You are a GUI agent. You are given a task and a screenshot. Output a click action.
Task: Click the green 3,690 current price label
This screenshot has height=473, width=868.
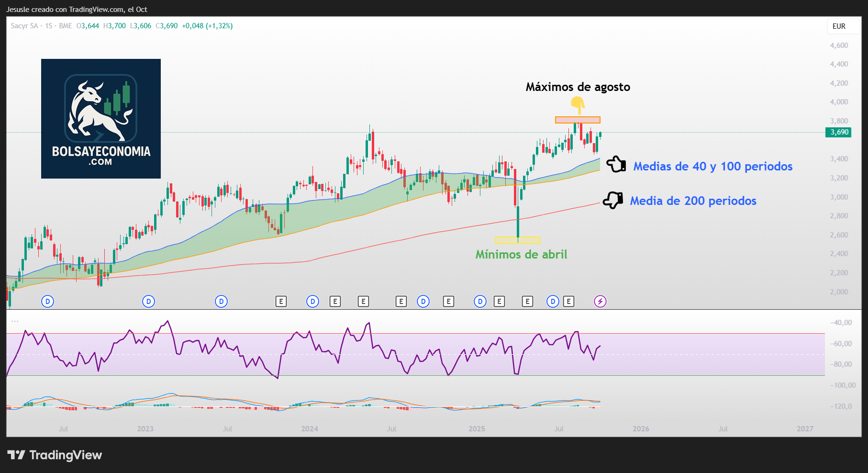coord(838,132)
